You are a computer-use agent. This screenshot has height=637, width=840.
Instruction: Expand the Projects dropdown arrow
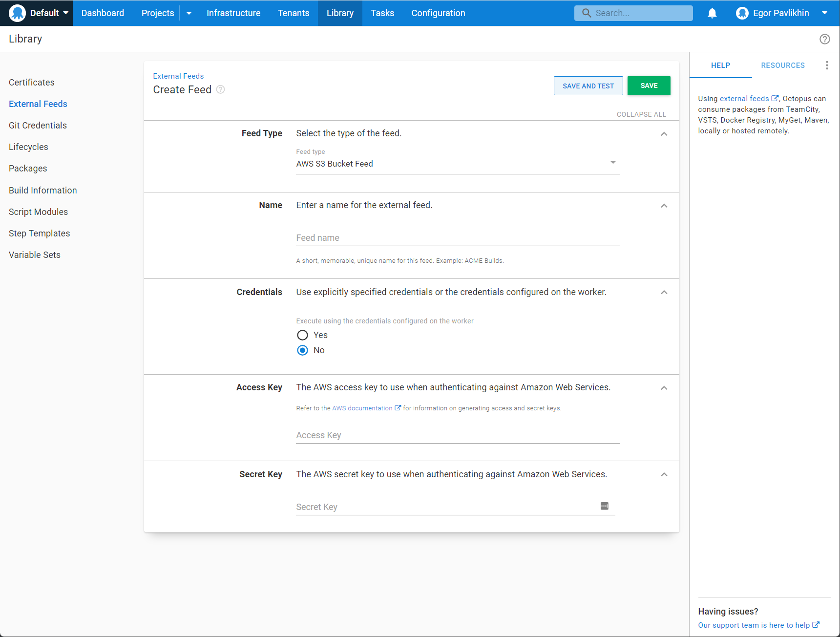click(189, 13)
